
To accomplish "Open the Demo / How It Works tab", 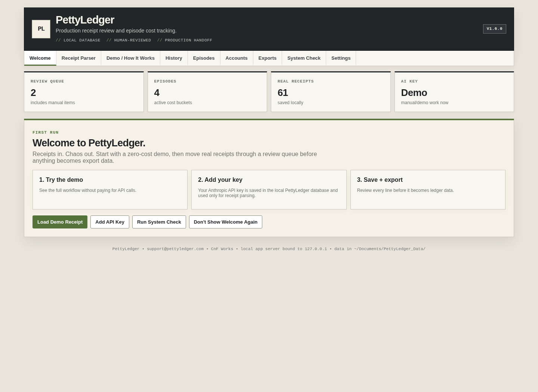I will 130,58.
